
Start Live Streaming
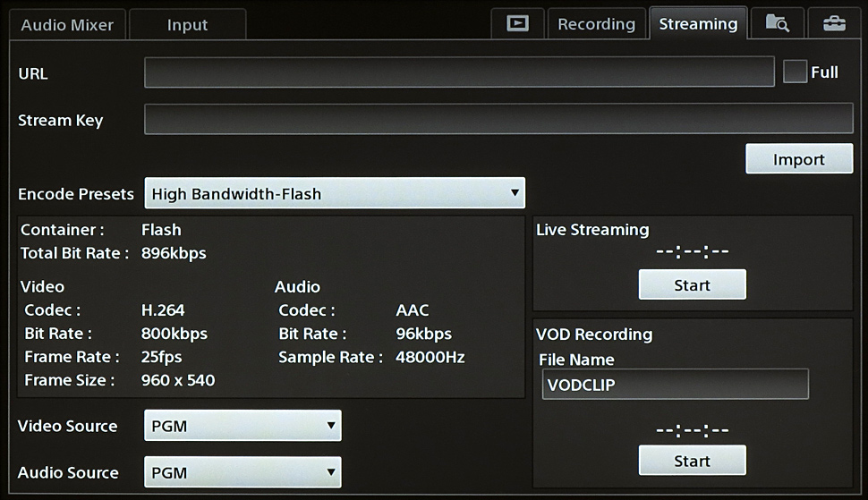coord(692,285)
